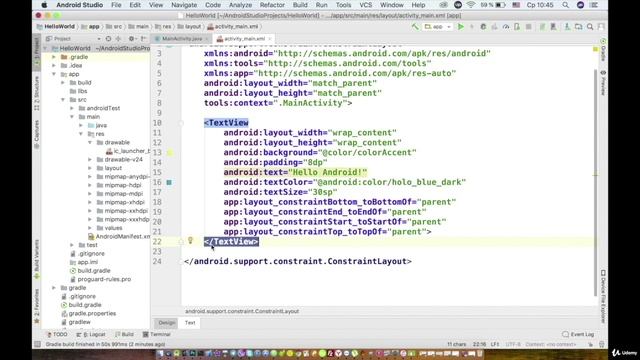The height and width of the screenshot is (360, 640).
Task: Open Project panel gear settings
Action: pyautogui.click(x=132, y=38)
